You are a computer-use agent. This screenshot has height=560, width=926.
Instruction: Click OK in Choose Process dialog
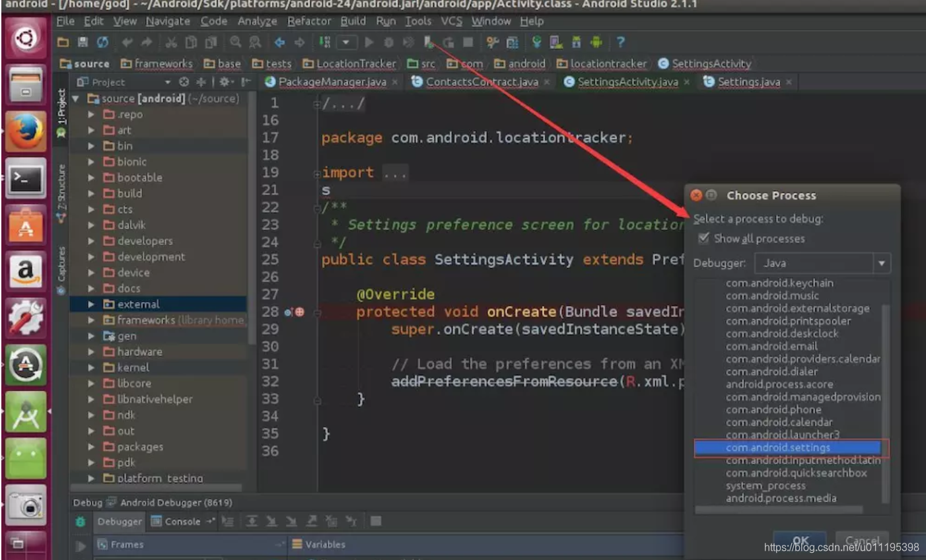[800, 540]
